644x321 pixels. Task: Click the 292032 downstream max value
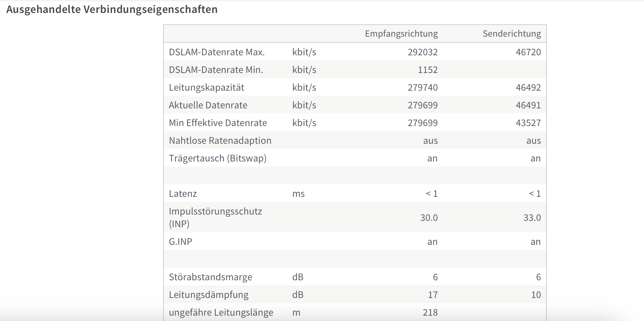point(422,52)
